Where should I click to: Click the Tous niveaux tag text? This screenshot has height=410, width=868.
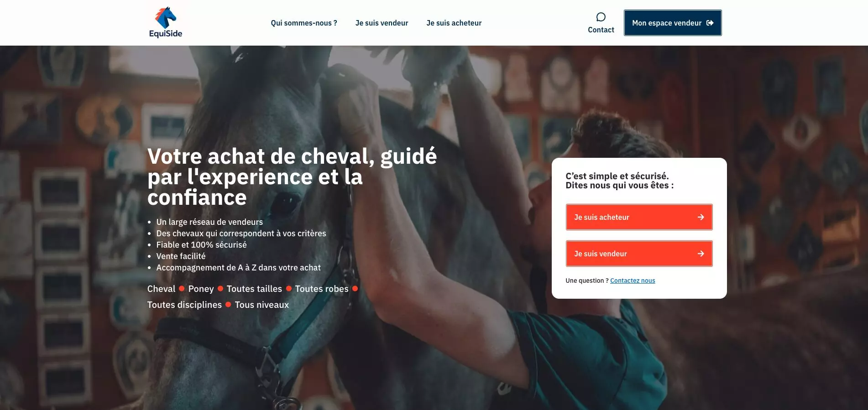click(x=261, y=305)
